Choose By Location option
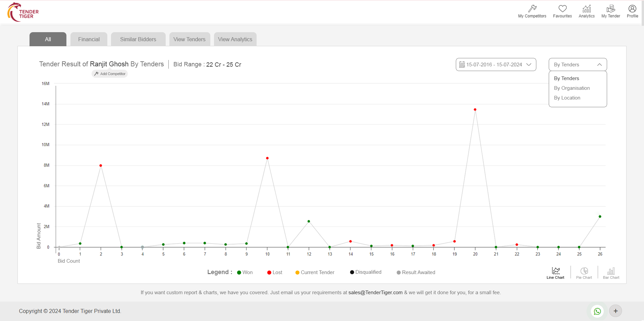Viewport: 644px width, 321px height. pyautogui.click(x=567, y=98)
